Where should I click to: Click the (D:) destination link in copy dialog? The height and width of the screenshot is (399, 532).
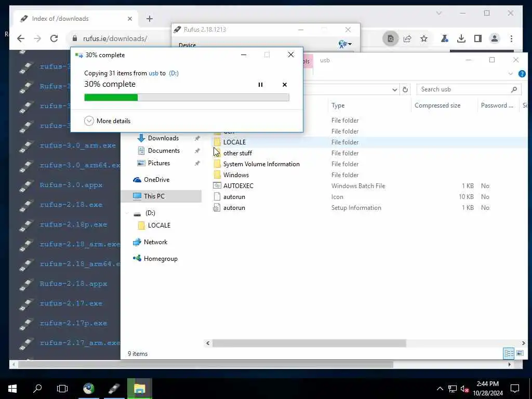174,73
